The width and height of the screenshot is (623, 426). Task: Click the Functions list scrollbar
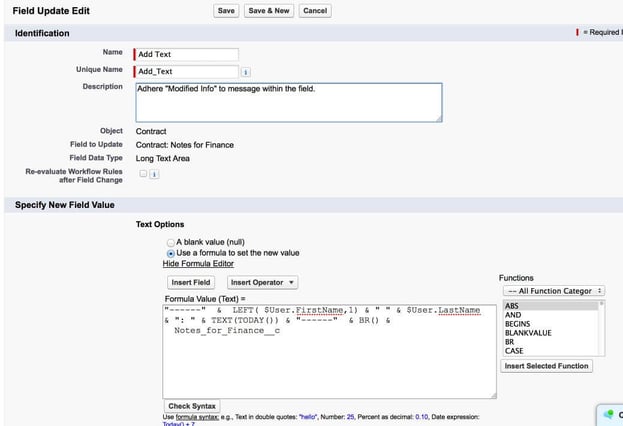coord(601,327)
